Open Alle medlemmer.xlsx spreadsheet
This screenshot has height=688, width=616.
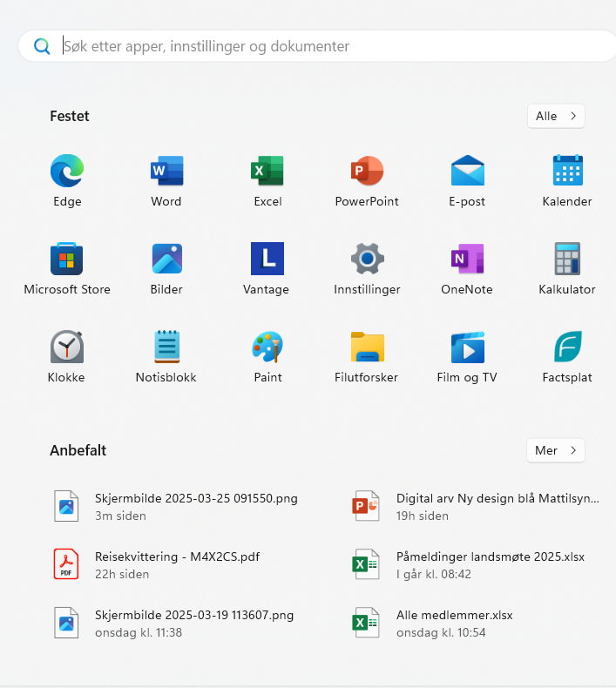pos(454,623)
